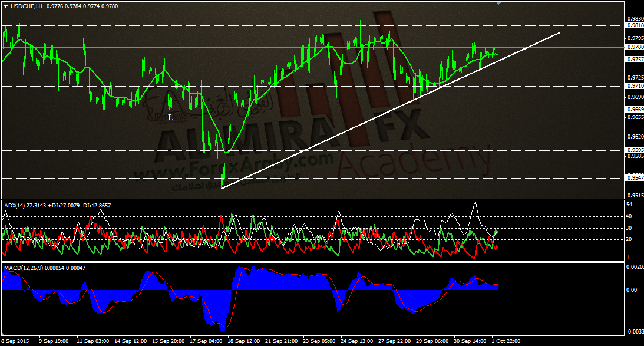Click the chart shift marker on top edge

point(498,4)
